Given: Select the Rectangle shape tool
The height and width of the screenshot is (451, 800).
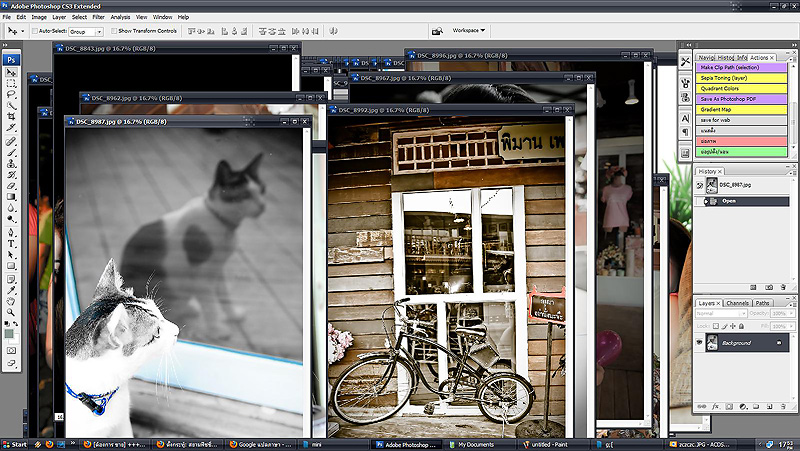Looking at the screenshot, I should [11, 266].
